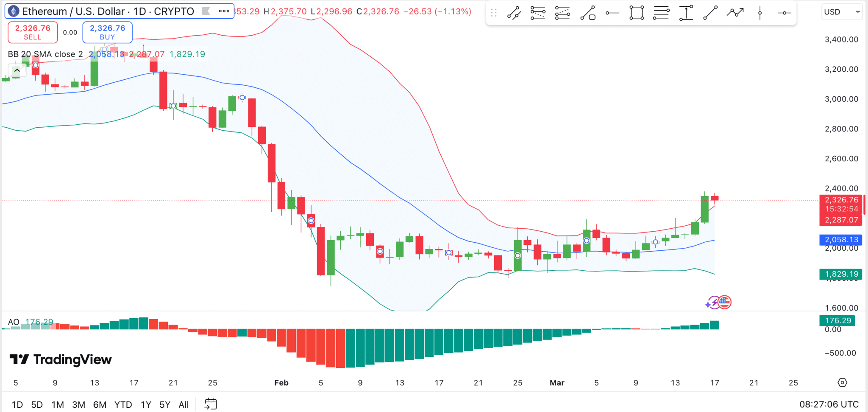Click the red 2,326.76 current price label
868x412 pixels.
(x=841, y=200)
